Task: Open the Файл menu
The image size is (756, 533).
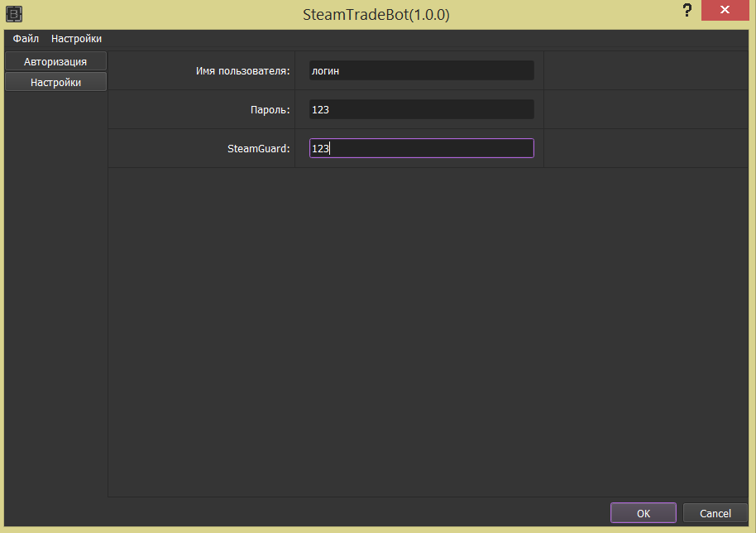Action: point(26,39)
